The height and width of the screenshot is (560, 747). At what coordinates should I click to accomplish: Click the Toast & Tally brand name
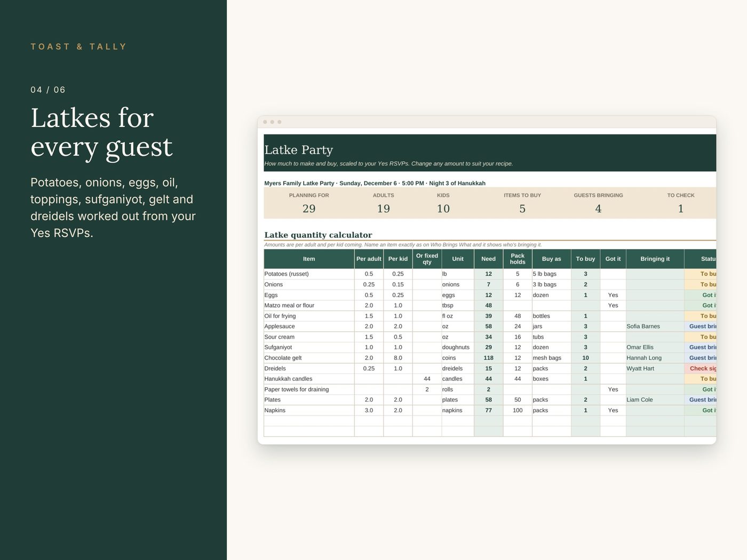coord(78,47)
